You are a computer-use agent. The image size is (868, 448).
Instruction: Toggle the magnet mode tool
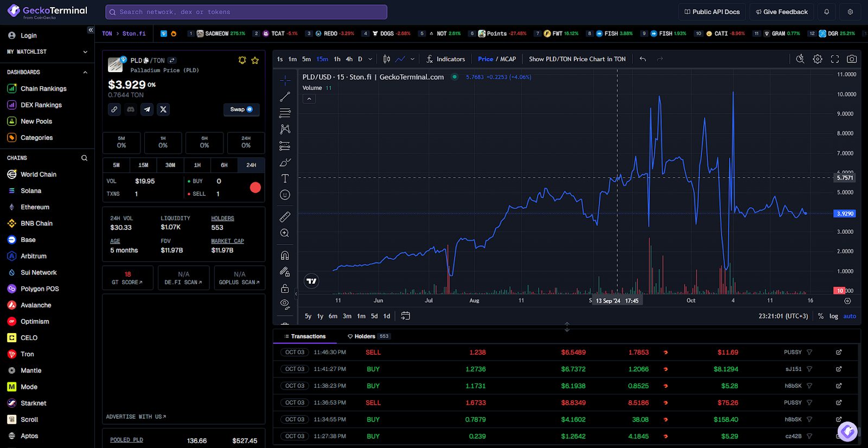[x=285, y=255]
